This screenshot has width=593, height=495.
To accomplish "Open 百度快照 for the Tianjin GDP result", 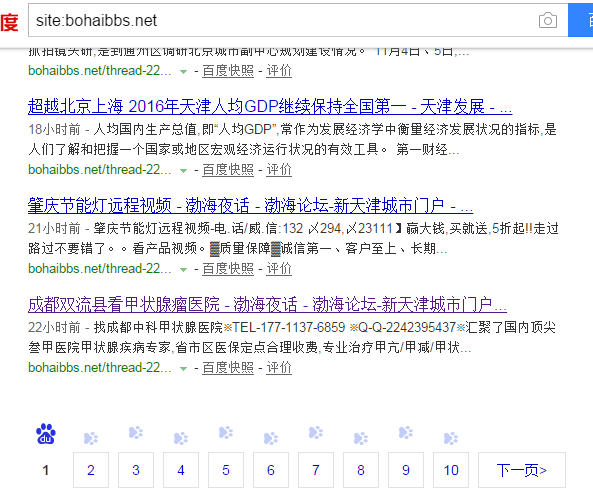I will [x=228, y=170].
